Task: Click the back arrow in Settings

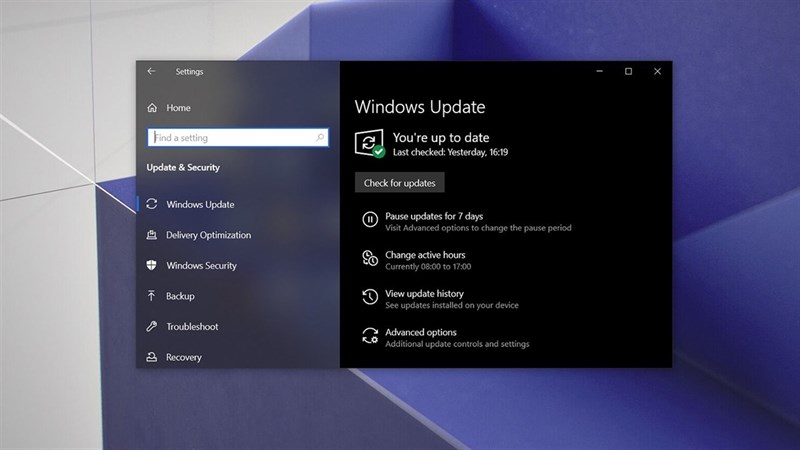Action: 151,72
